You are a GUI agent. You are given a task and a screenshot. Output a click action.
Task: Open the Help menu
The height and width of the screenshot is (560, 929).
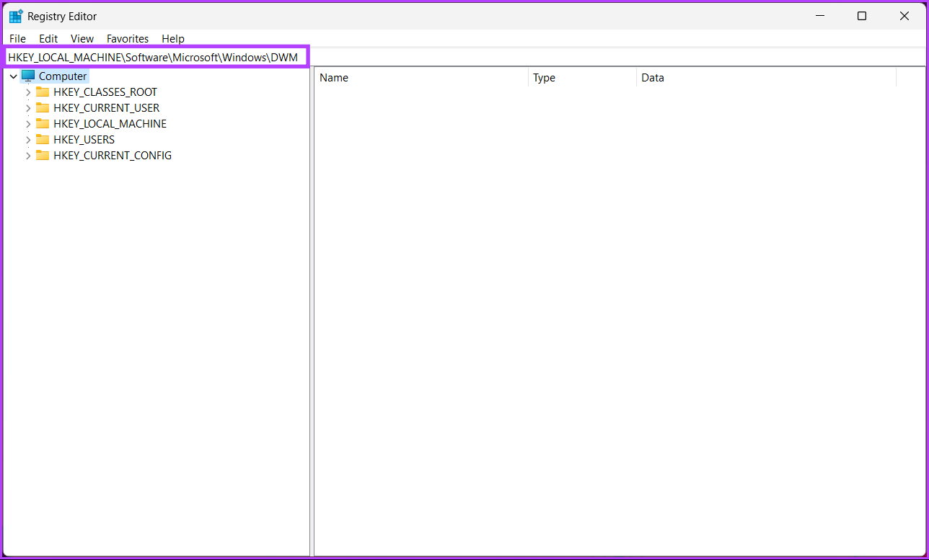point(173,39)
